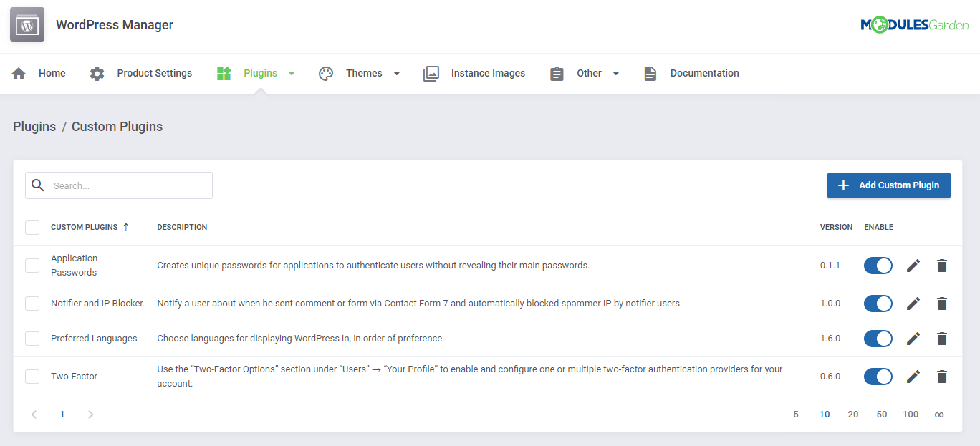Open the Documentation page icon
The height and width of the screenshot is (446, 980).
650,72
